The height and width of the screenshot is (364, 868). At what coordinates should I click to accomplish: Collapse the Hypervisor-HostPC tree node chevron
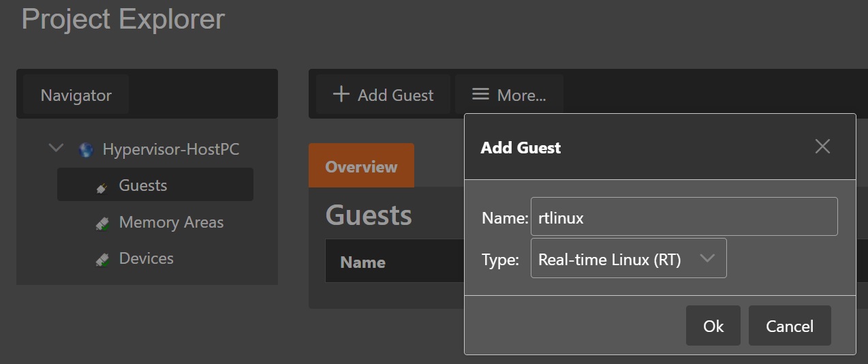pyautogui.click(x=57, y=149)
